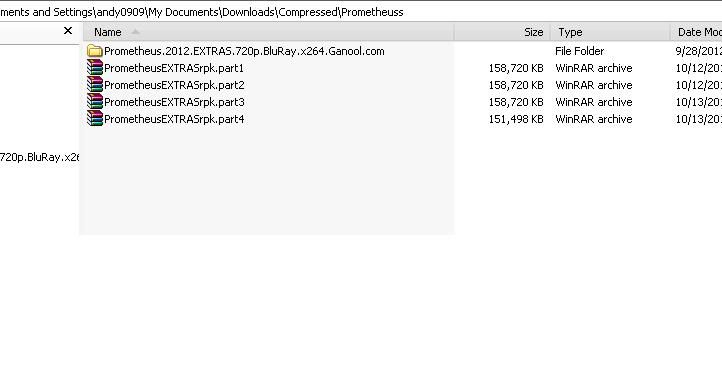Click the 9/28 date of the folder row

(698, 51)
